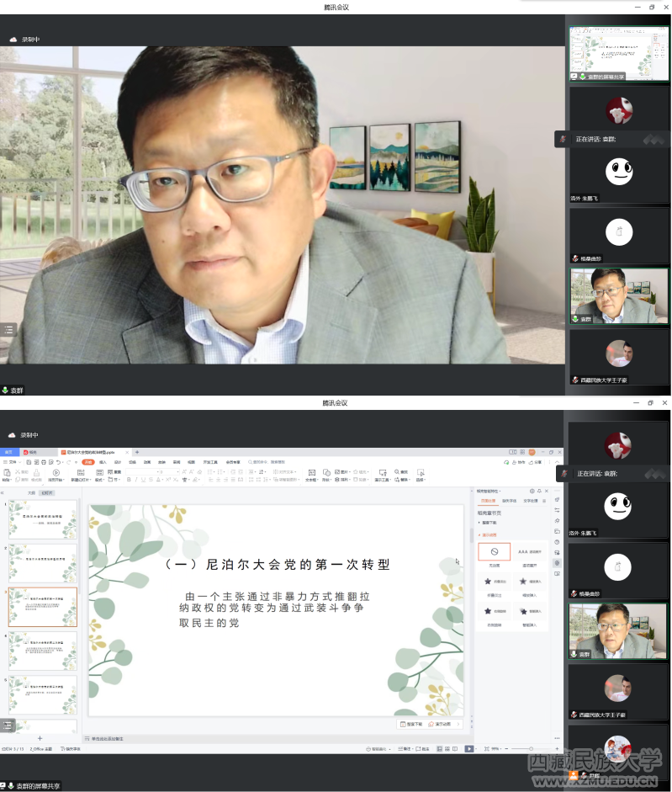Collapse the slide thumbnail pane
Viewport: 672px width, 792px height.
tap(2, 492)
